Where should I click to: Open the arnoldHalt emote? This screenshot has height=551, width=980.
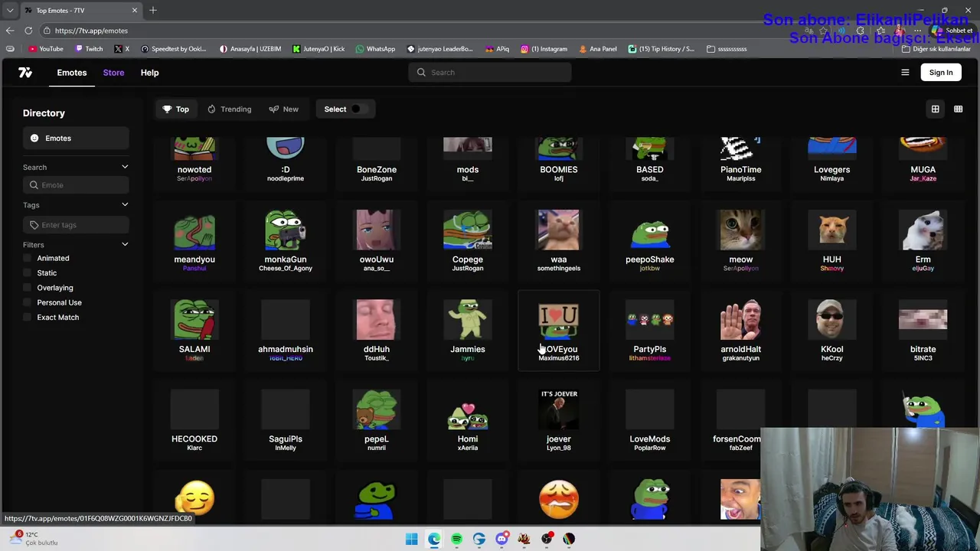[741, 331]
